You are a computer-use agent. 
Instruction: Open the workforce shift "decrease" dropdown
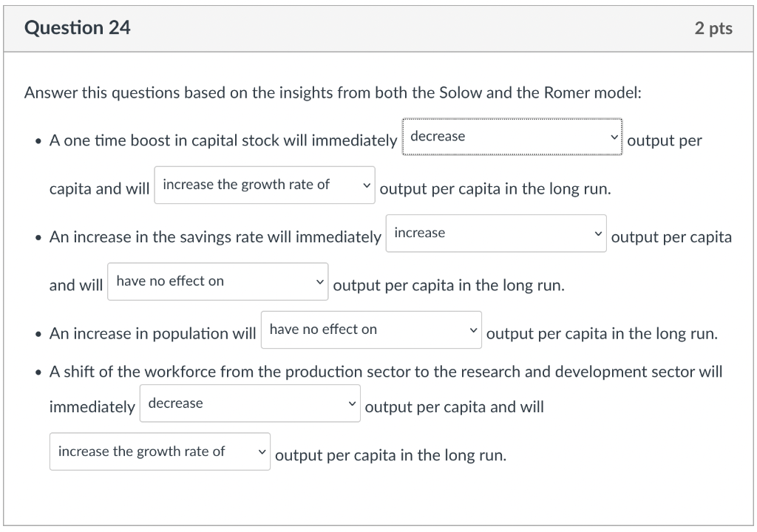tap(249, 403)
